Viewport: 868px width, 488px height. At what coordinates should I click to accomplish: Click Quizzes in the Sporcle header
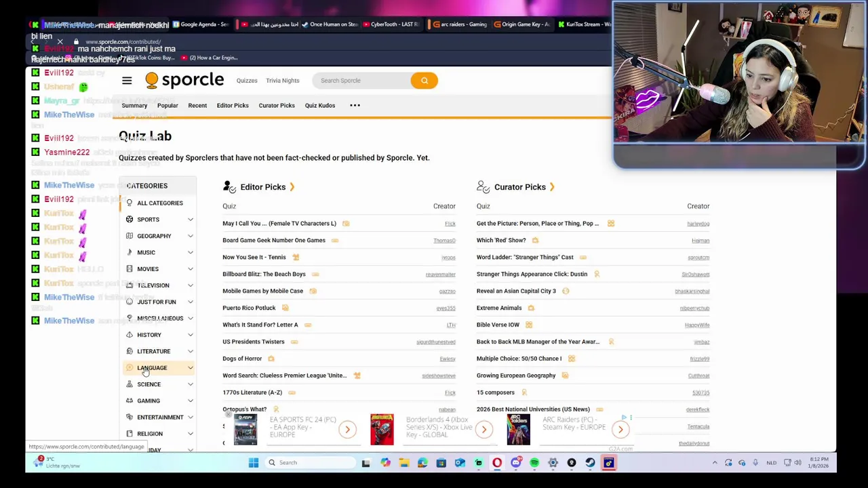tap(247, 81)
